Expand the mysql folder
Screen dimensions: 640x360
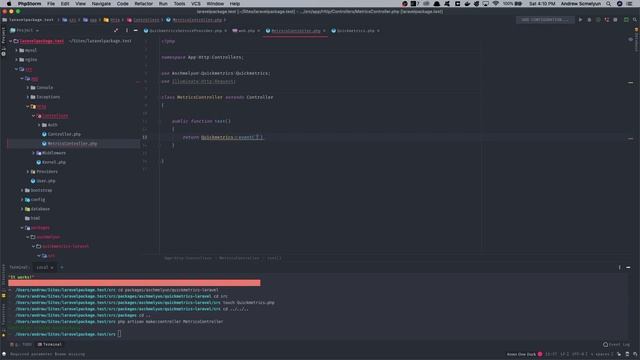(17, 50)
